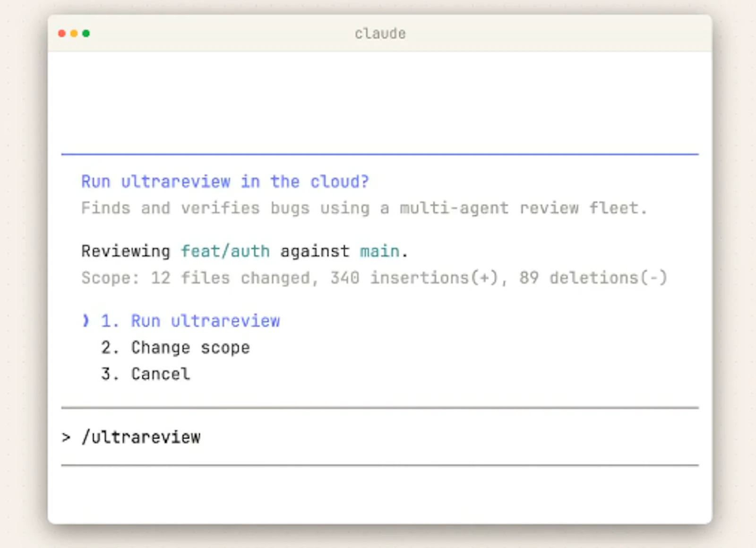
Task: Click the blue divider line above the dialog
Action: (x=378, y=154)
